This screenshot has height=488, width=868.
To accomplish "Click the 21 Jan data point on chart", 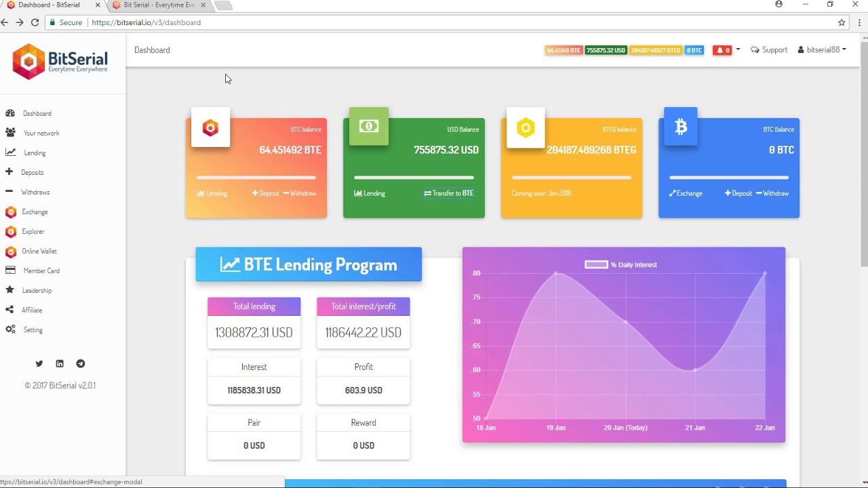I will pyautogui.click(x=695, y=370).
